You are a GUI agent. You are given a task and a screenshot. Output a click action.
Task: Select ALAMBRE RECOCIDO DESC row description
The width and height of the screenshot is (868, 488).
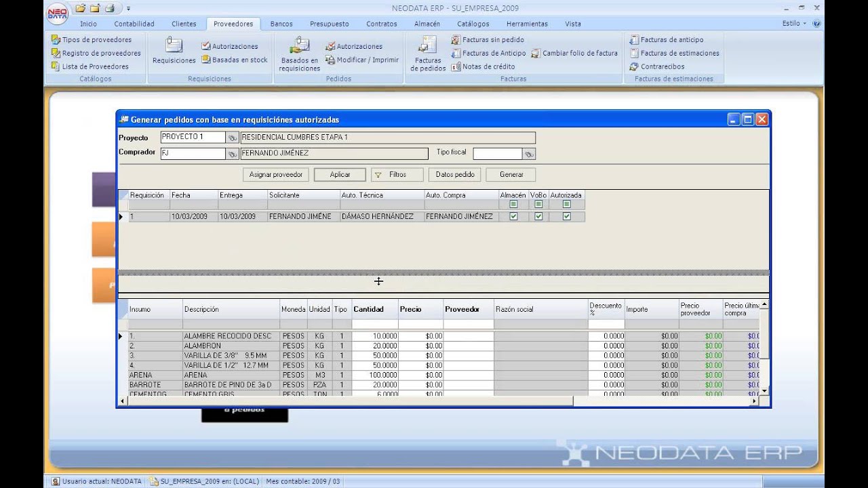(231, 336)
